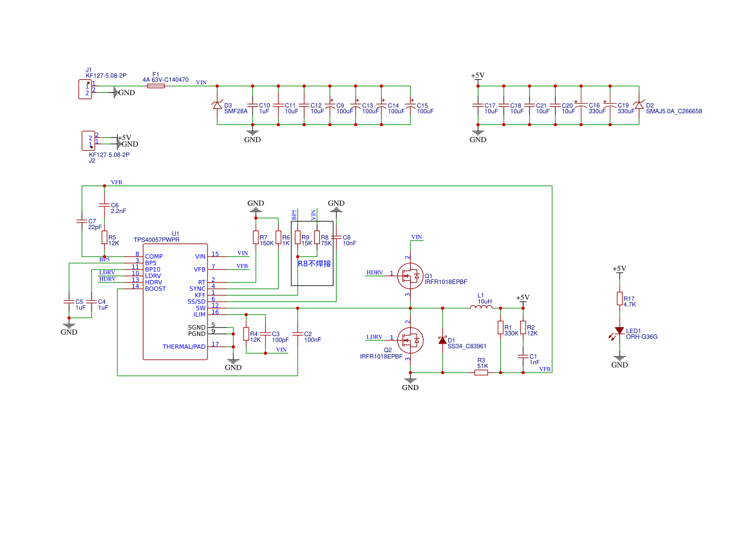756x535 pixels.
Task: Click the C16 electrolytic capacitor symbol
Action: pyautogui.click(x=580, y=105)
